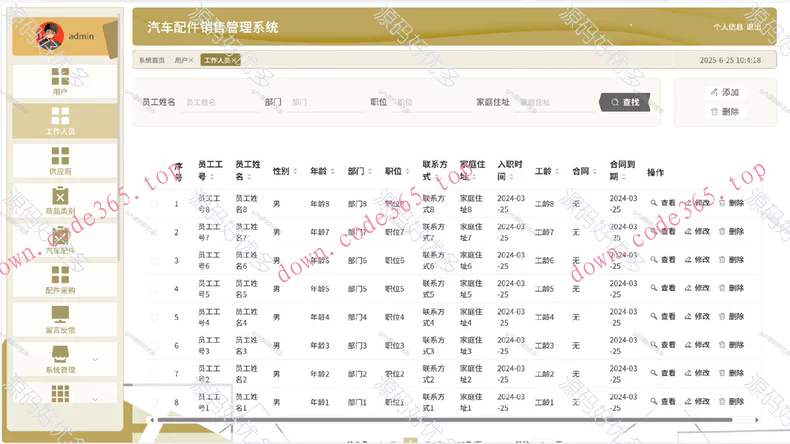
Task: Tick checkbox for row 6 员工姓名3
Action: tap(154, 346)
